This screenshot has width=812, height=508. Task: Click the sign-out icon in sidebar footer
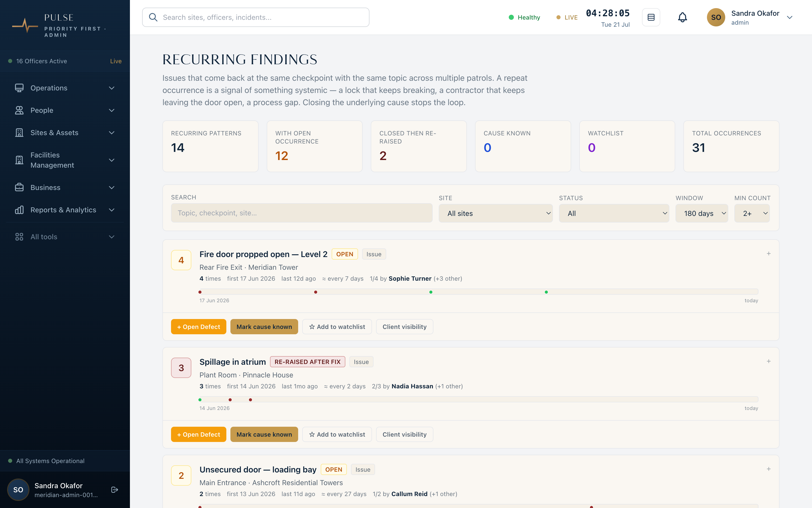point(114,489)
